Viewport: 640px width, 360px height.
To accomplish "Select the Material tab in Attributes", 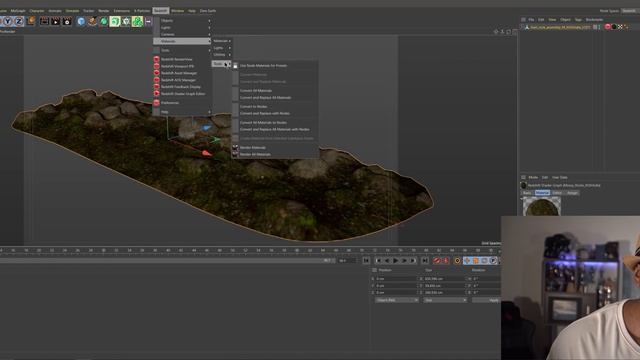I will coord(542,193).
